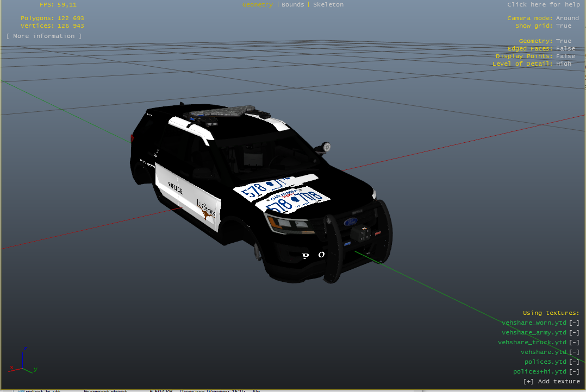This screenshot has width=586, height=392.
Task: Switch to the Skeleton view tab
Action: pyautogui.click(x=328, y=4)
